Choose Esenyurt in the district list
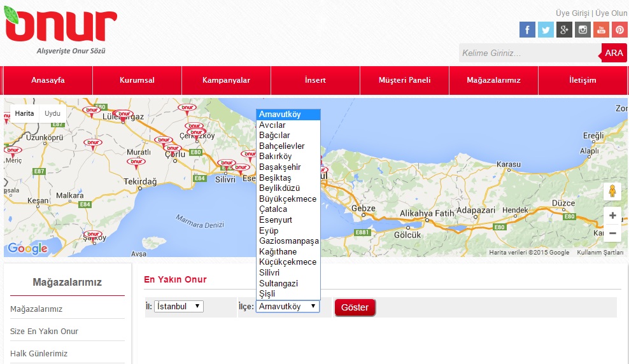This screenshot has width=629, height=364. pyautogui.click(x=288, y=220)
